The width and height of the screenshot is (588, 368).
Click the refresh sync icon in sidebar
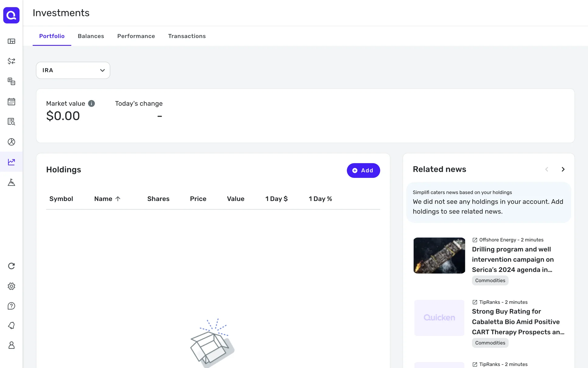pos(11,266)
